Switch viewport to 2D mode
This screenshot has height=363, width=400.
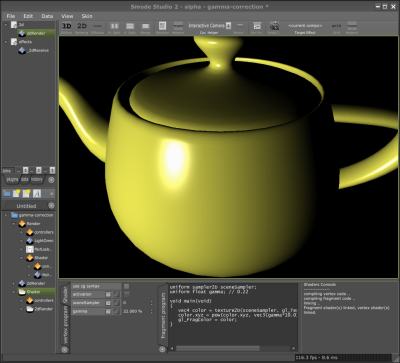pyautogui.click(x=82, y=26)
